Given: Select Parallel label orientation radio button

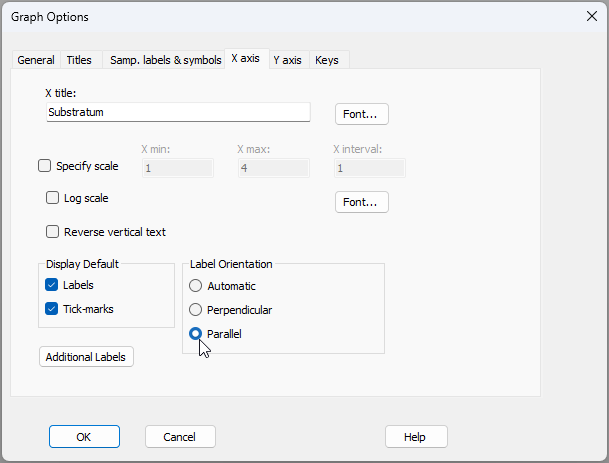Looking at the screenshot, I should coord(196,334).
